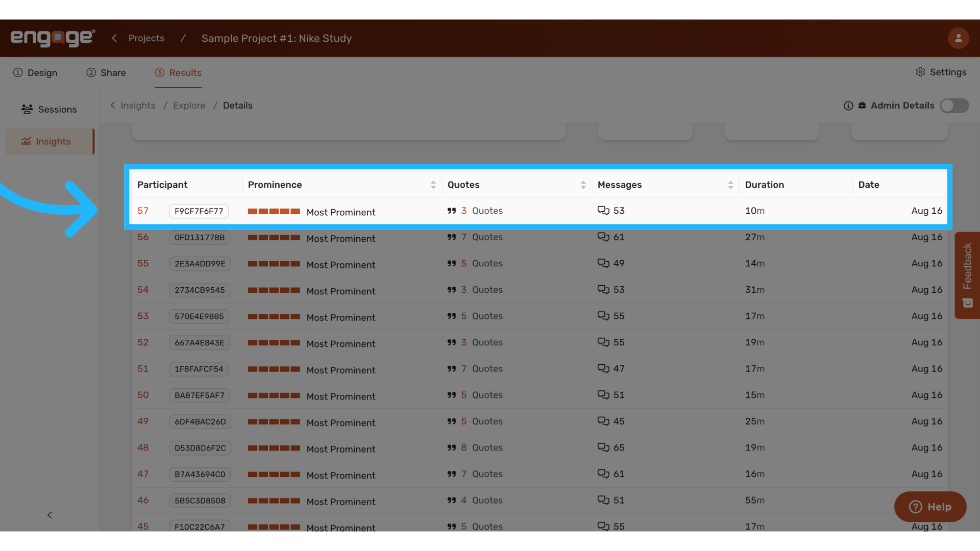The height and width of the screenshot is (551, 980).
Task: Switch to the Share tab
Action: [106, 72]
